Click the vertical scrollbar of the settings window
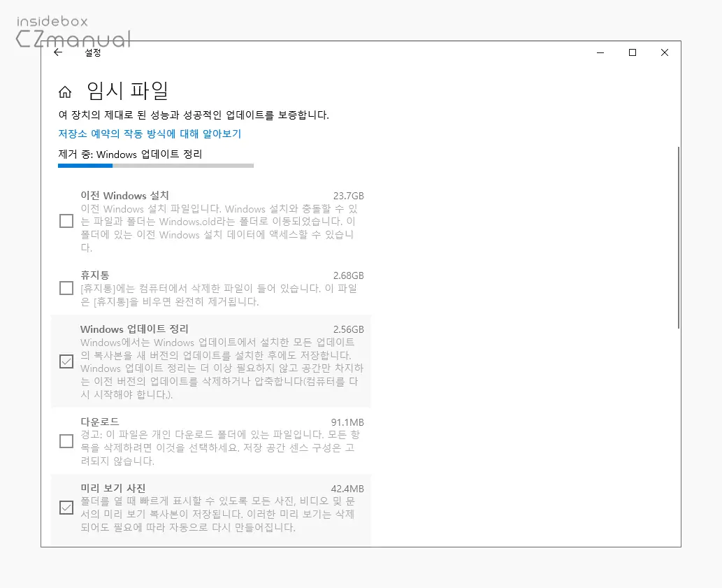This screenshot has width=722, height=588. [678, 238]
